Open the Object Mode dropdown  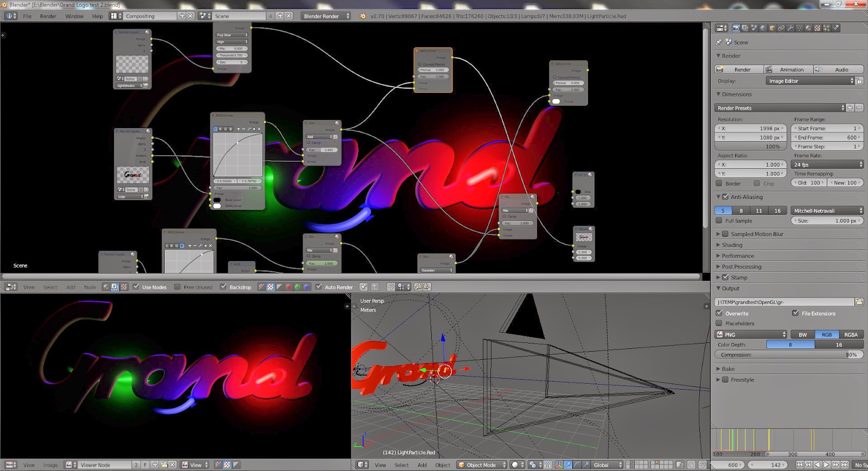[x=481, y=465]
